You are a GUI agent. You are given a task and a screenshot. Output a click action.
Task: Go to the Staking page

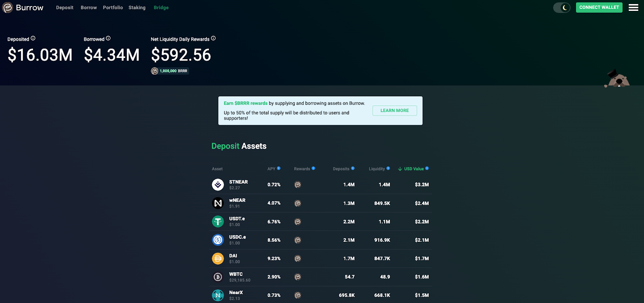137,8
